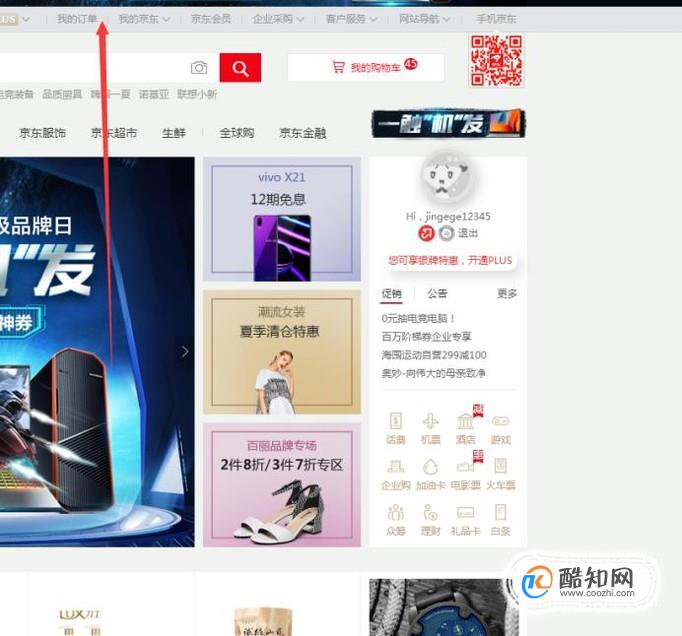Open vivo X21 12期免息 promo card
The image size is (682, 636).
[x=282, y=219]
